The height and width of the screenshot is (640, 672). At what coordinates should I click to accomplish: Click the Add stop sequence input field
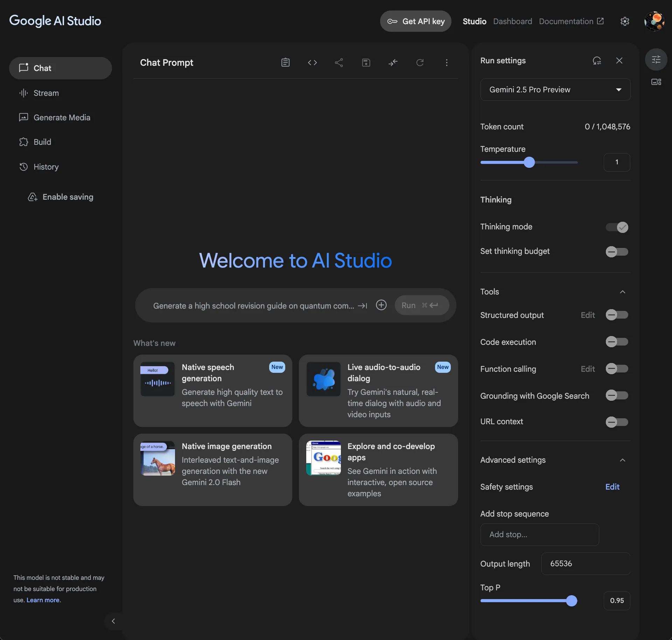[x=539, y=534]
